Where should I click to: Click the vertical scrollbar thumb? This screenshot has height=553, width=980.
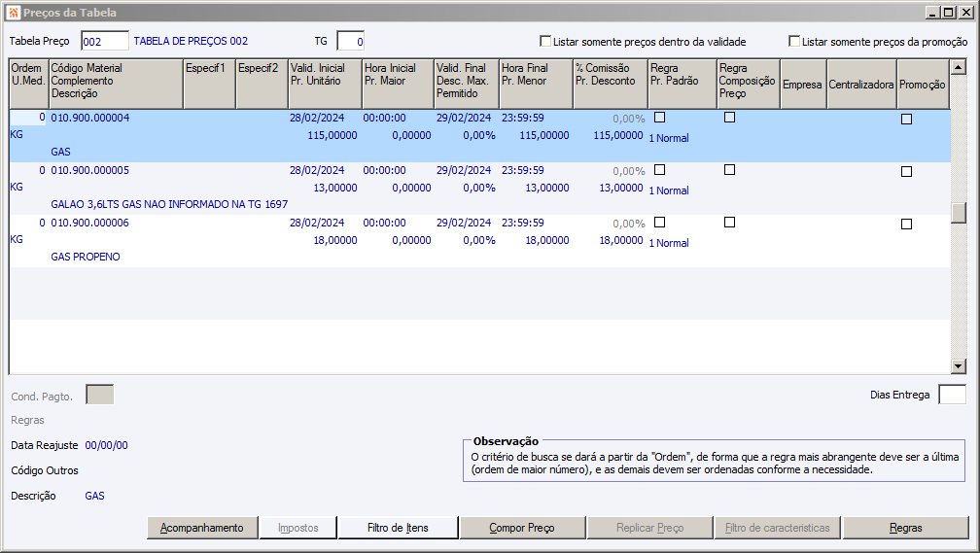[x=959, y=212]
